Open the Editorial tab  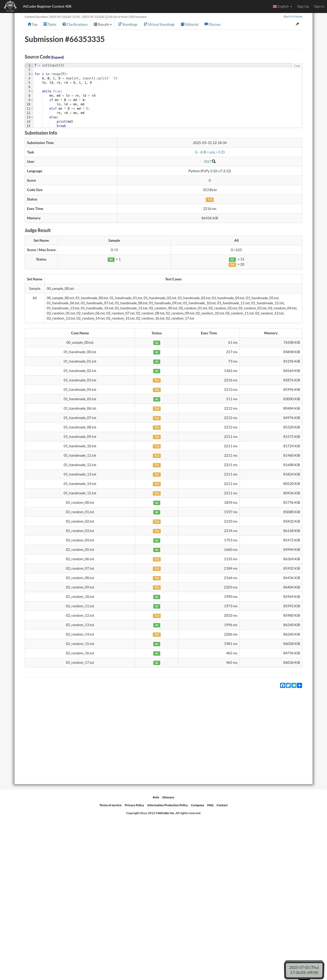click(x=189, y=24)
